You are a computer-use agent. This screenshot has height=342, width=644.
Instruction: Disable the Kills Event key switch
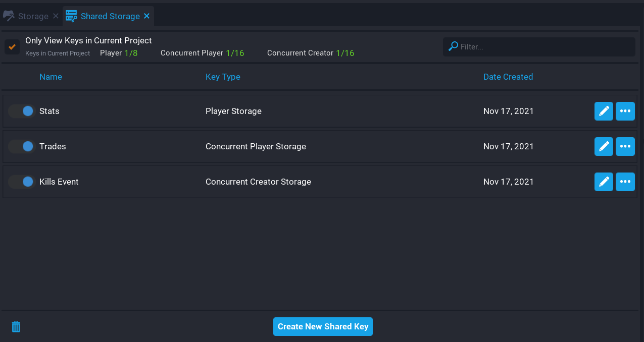point(21,182)
